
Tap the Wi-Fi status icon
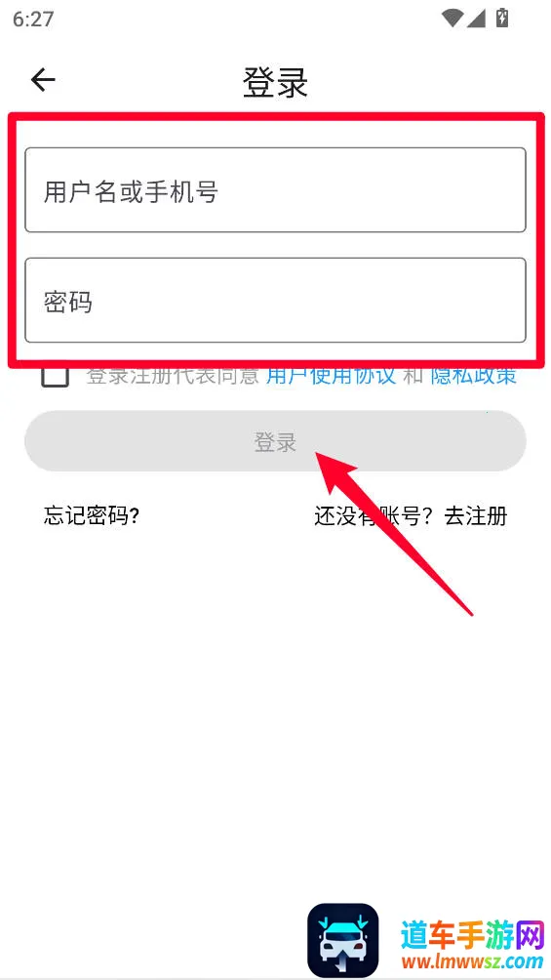[452, 19]
